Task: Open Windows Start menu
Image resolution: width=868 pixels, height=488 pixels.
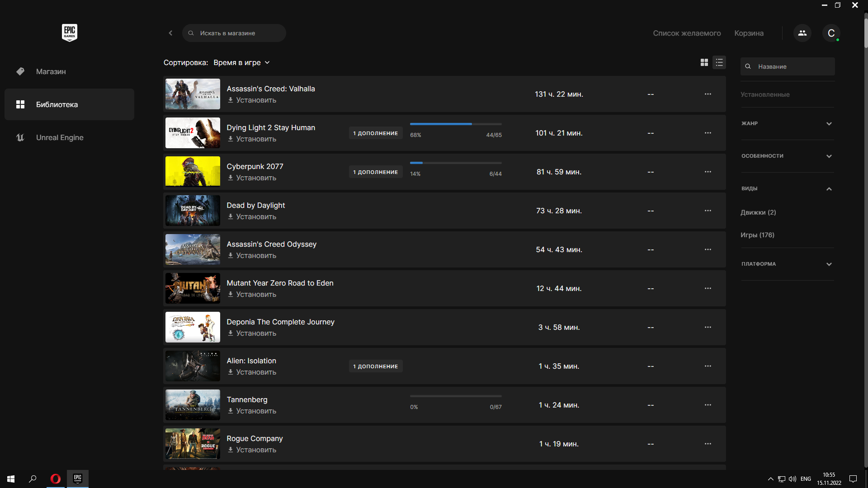Action: pyautogui.click(x=11, y=479)
